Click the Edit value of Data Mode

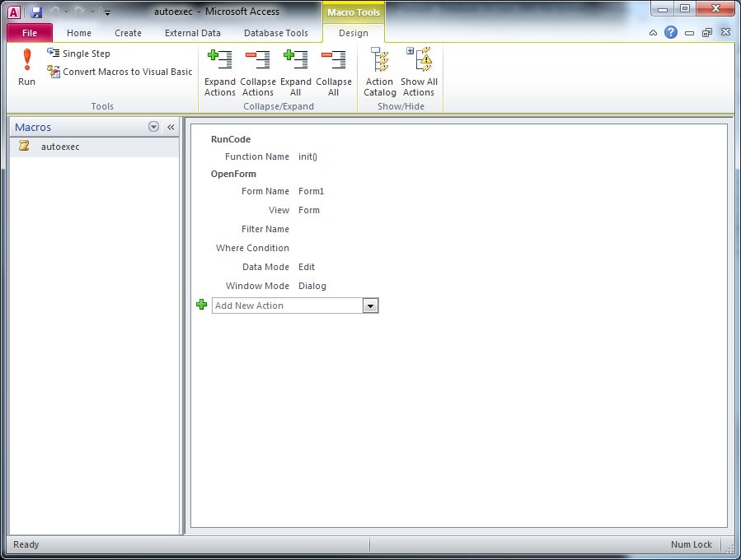(307, 267)
